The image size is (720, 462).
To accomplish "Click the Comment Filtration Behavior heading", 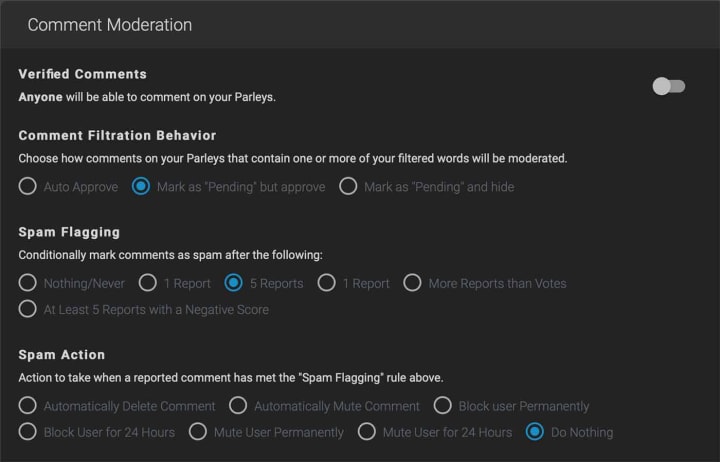I will pos(117,135).
